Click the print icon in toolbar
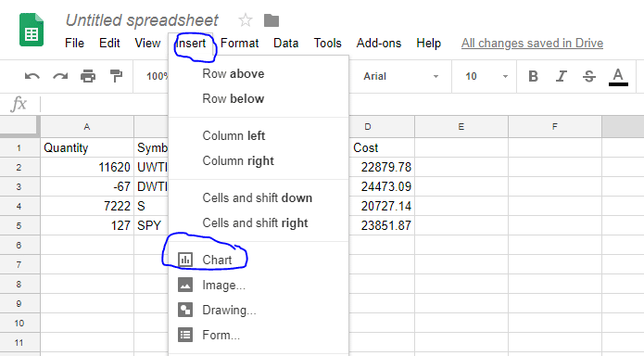This screenshot has width=644, height=356. pyautogui.click(x=88, y=76)
